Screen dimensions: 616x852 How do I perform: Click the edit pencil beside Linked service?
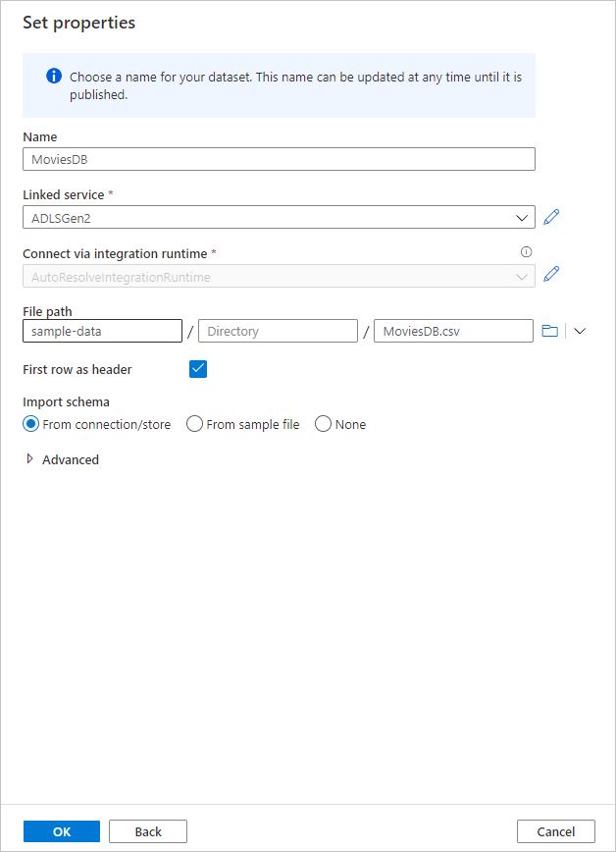550,216
